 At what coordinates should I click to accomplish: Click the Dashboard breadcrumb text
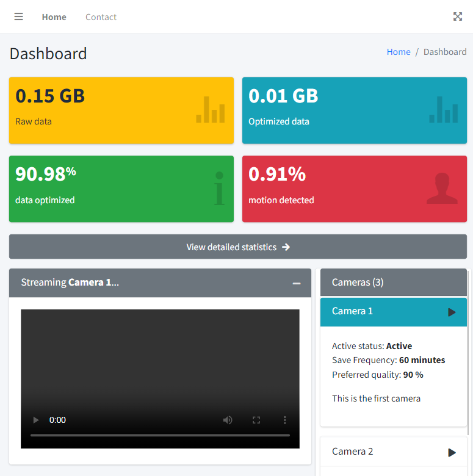[445, 52]
